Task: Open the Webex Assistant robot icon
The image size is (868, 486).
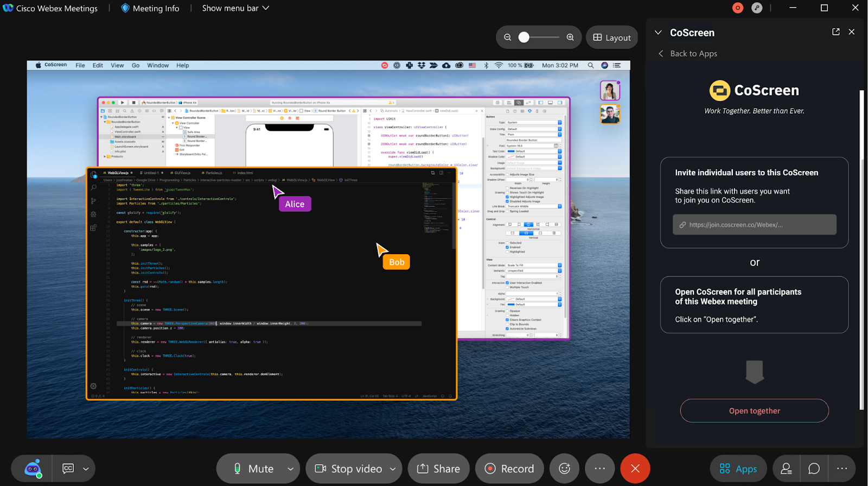Action: coord(33,469)
